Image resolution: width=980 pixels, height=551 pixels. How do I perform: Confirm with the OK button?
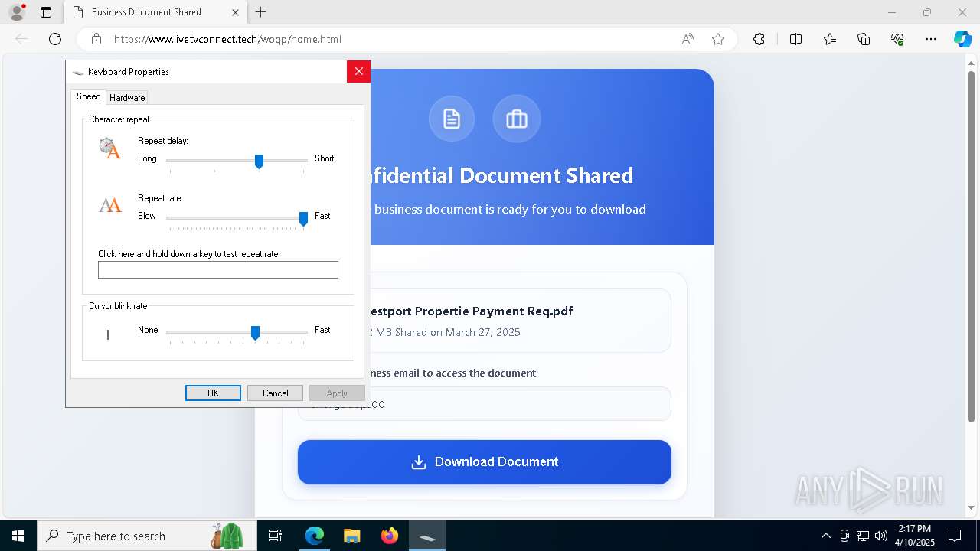pyautogui.click(x=213, y=393)
